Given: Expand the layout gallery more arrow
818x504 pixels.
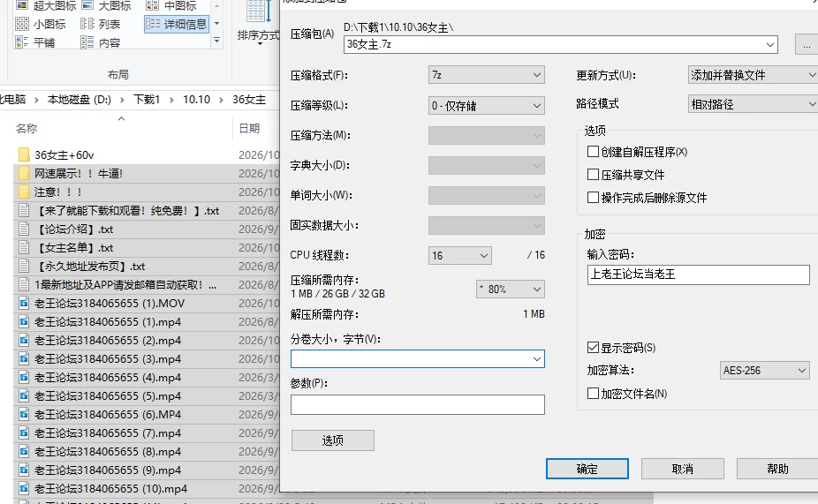Looking at the screenshot, I should click(216, 40).
